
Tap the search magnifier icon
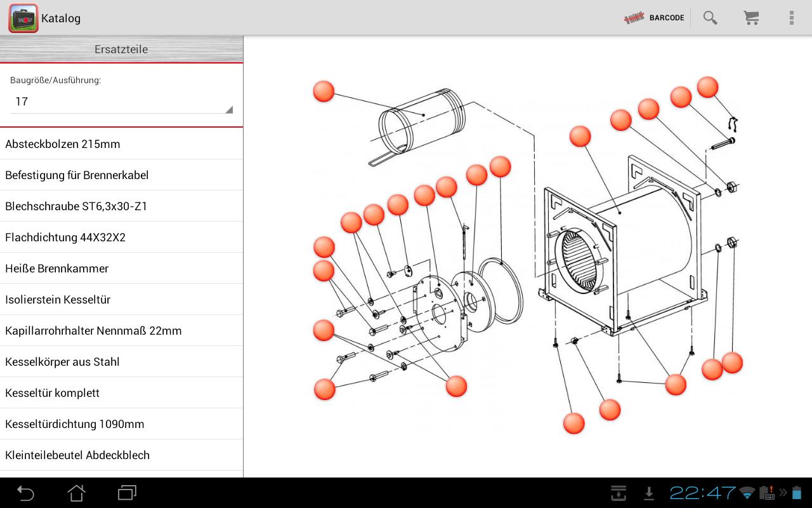tap(710, 18)
